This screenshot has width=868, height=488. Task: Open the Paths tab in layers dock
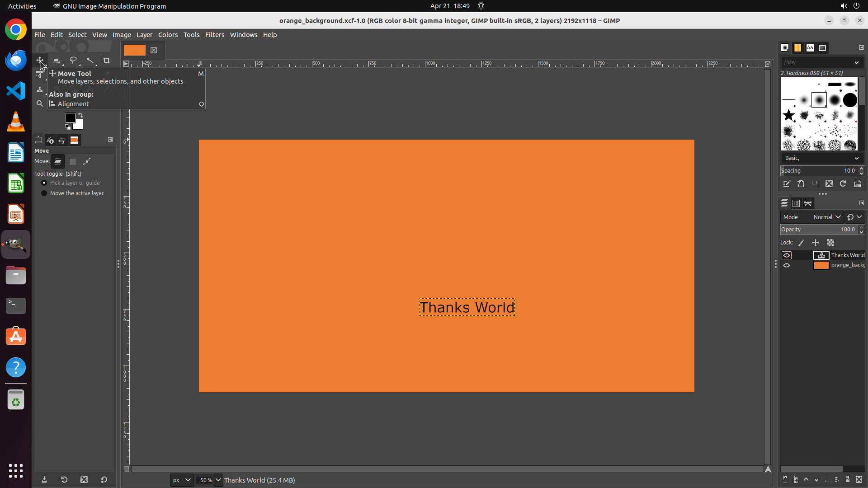808,203
